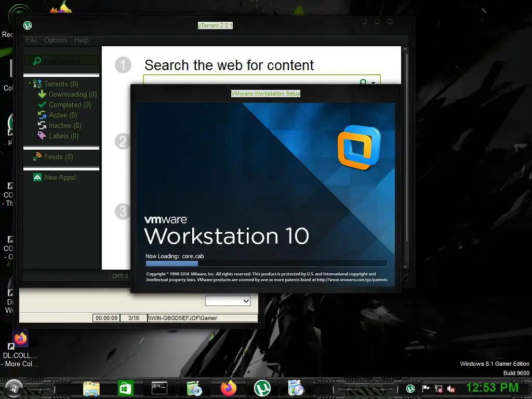Open the Firefox DL.COLL desktop shortcut
The height and width of the screenshot is (399, 532).
pos(20,350)
